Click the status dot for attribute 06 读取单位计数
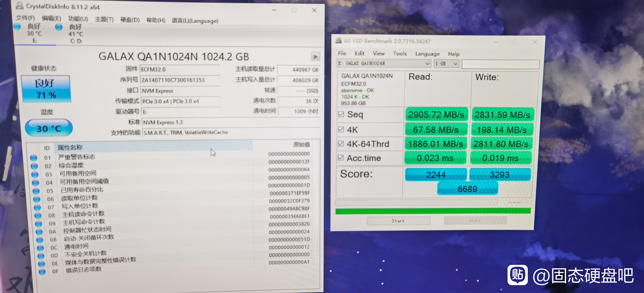This screenshot has width=644, height=293. click(x=37, y=199)
